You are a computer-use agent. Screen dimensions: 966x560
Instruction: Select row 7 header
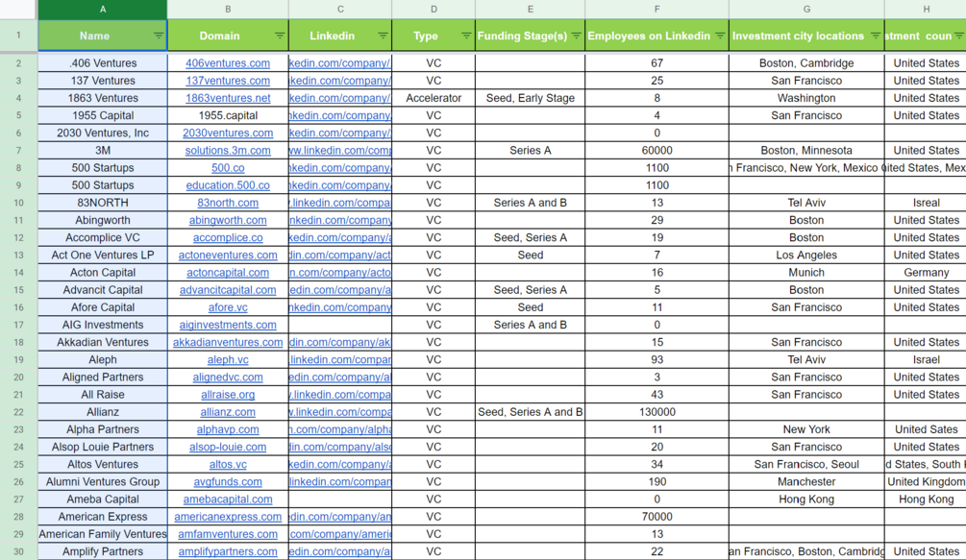[x=18, y=150]
